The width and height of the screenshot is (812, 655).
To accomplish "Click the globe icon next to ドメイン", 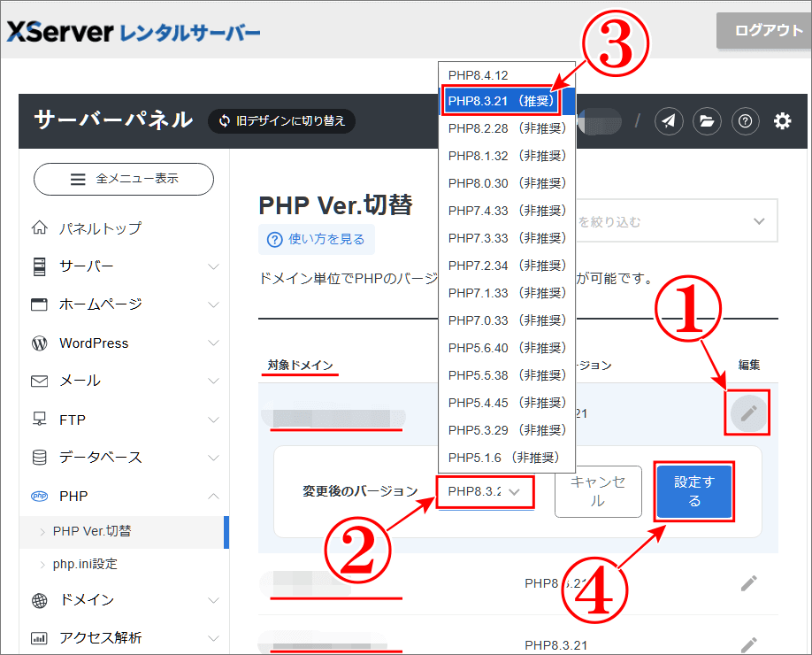I will point(39,598).
